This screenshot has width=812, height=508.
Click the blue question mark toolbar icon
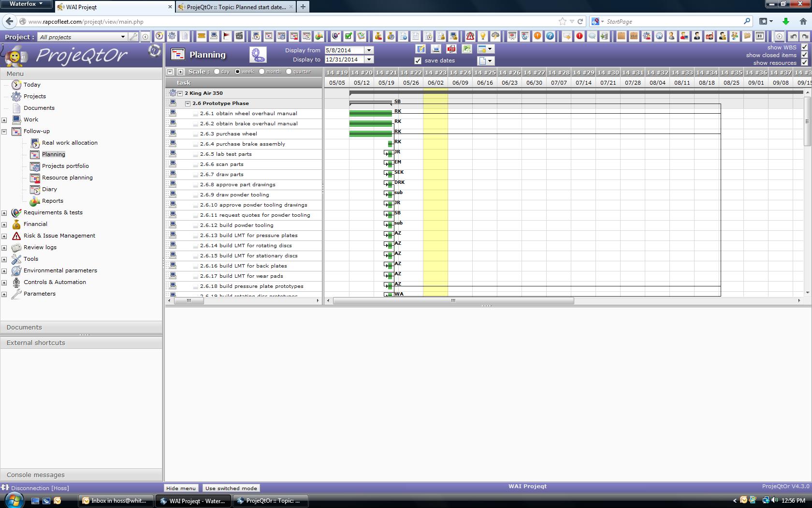tap(550, 36)
